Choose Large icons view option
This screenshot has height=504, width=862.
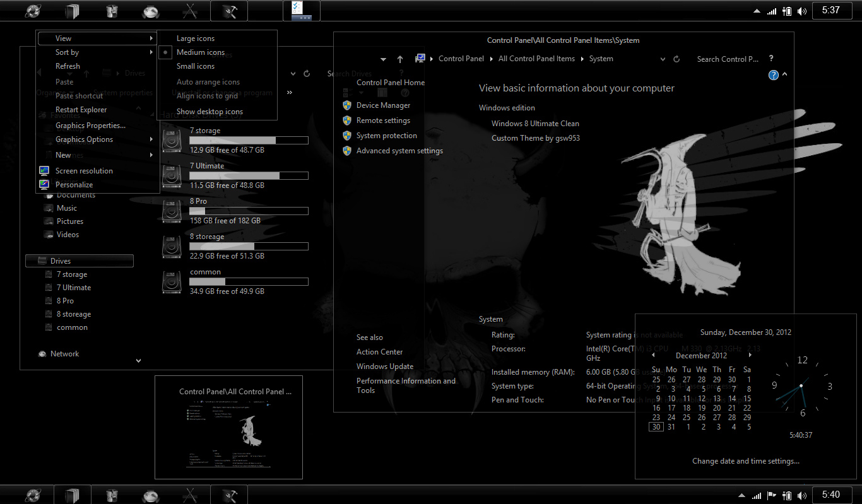(196, 38)
